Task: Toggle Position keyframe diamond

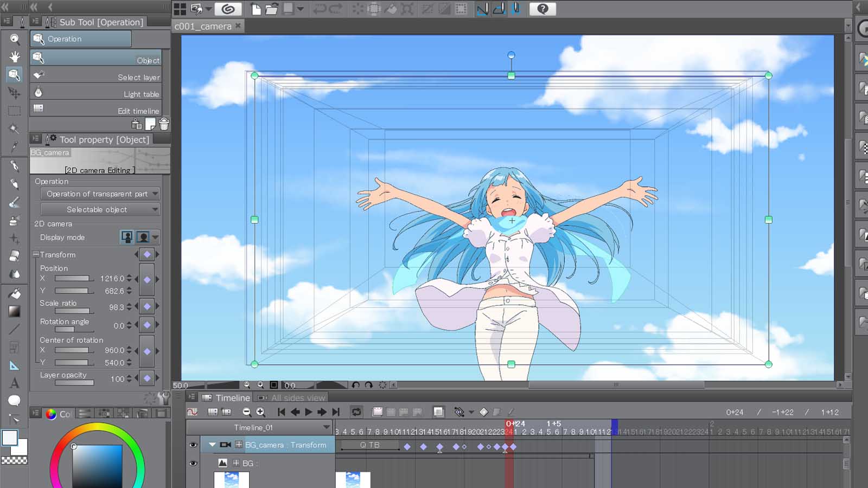Action: (x=147, y=280)
